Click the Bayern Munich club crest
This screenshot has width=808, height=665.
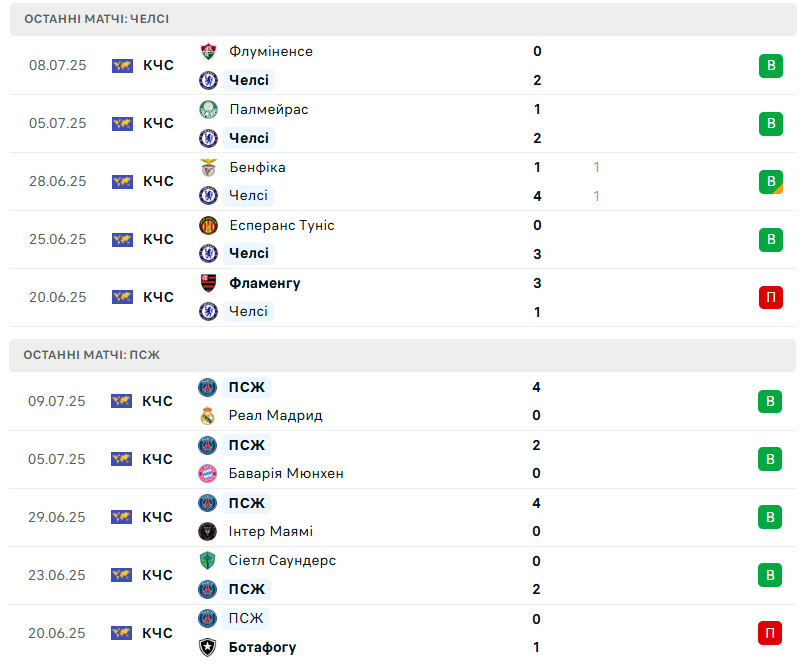click(207, 473)
